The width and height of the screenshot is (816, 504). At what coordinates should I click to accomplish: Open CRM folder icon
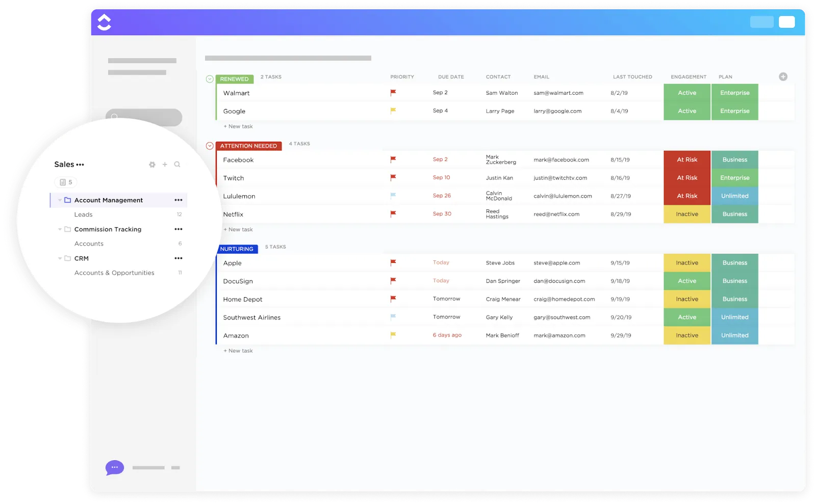pyautogui.click(x=67, y=258)
